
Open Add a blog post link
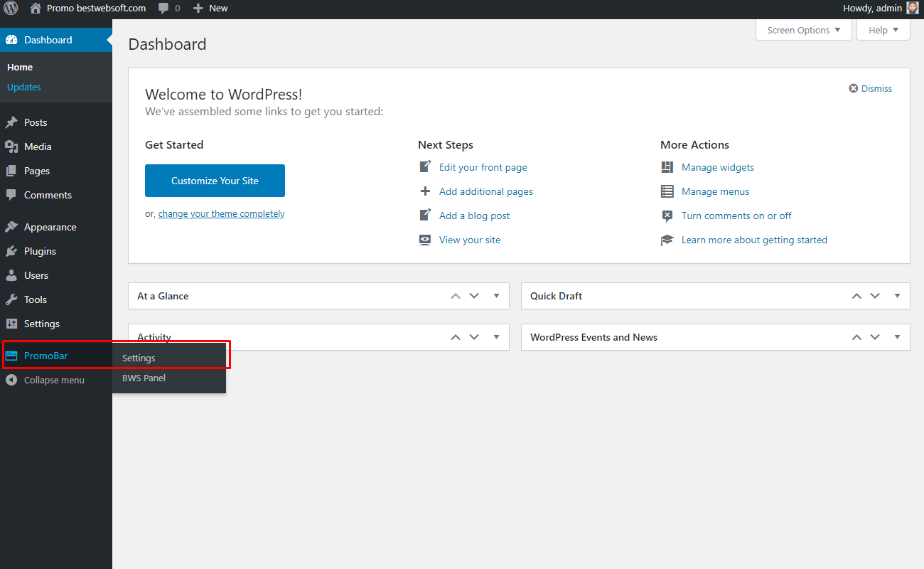coord(475,216)
